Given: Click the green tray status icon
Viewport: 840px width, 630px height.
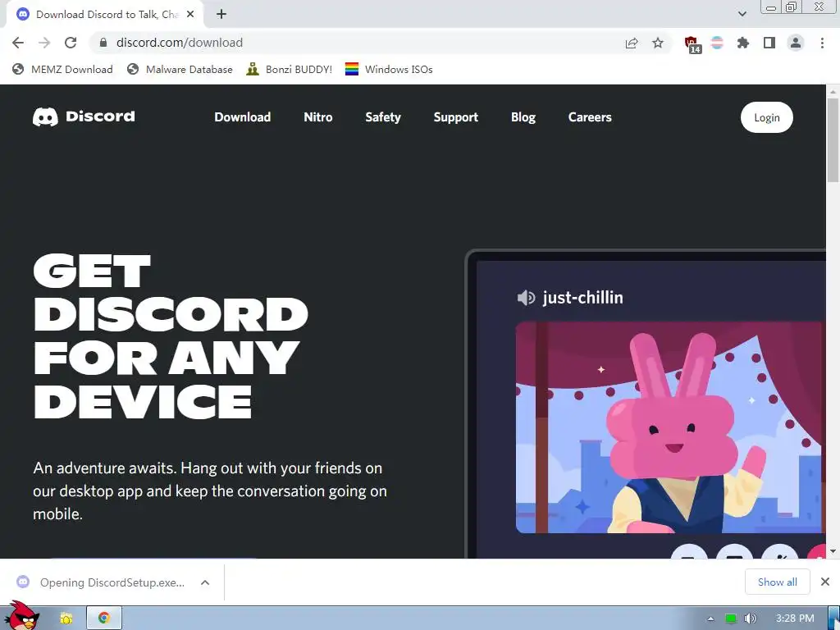Looking at the screenshot, I should (x=731, y=619).
